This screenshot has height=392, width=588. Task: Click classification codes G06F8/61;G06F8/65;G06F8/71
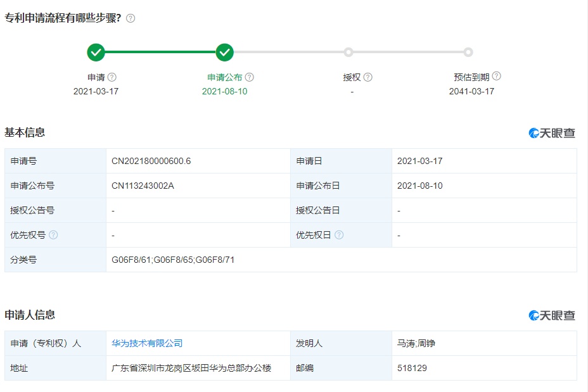point(173,260)
